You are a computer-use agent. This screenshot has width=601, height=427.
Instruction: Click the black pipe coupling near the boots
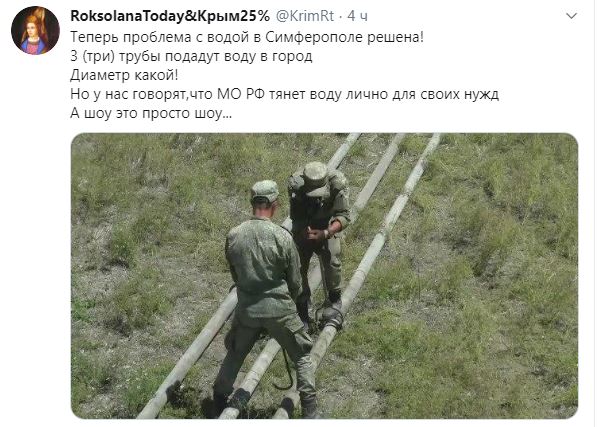coord(330,317)
